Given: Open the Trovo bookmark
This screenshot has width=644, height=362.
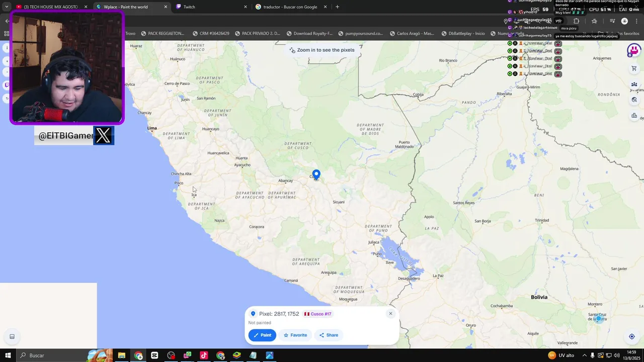Looking at the screenshot, I should (130, 34).
